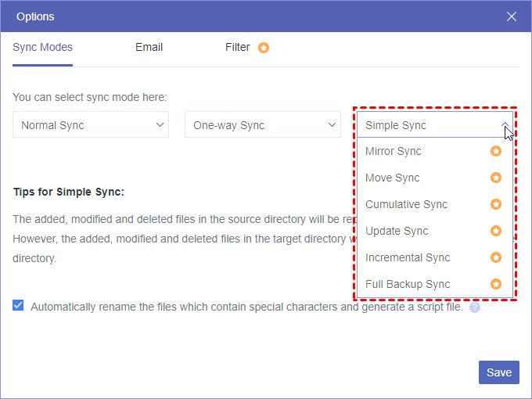
Task: Open the Normal Sync dropdown
Action: click(91, 125)
